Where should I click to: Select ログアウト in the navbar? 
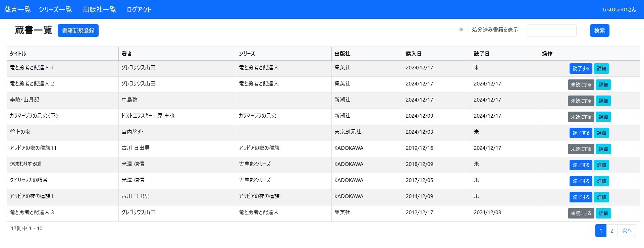point(139,9)
